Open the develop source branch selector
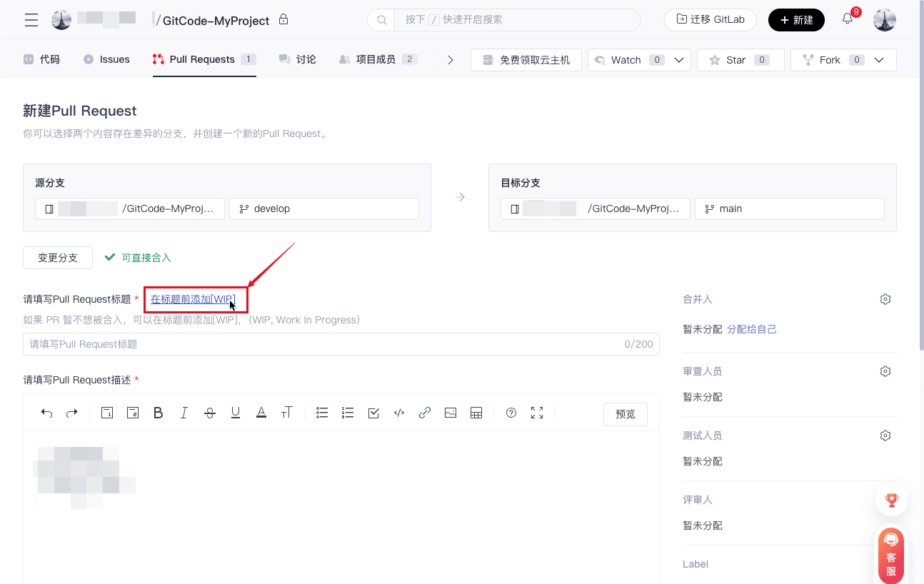The height and width of the screenshot is (584, 924). pyautogui.click(x=323, y=209)
